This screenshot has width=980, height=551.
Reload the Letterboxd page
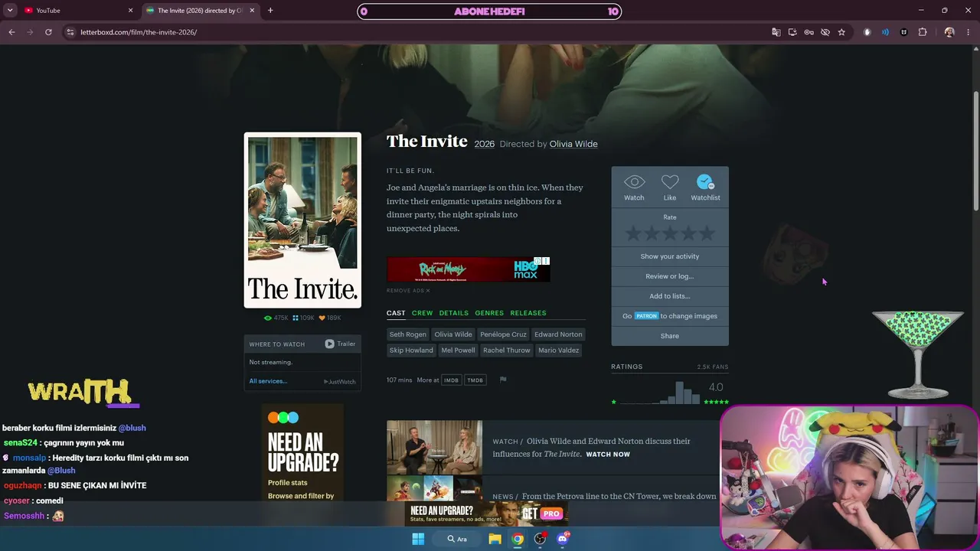click(48, 32)
